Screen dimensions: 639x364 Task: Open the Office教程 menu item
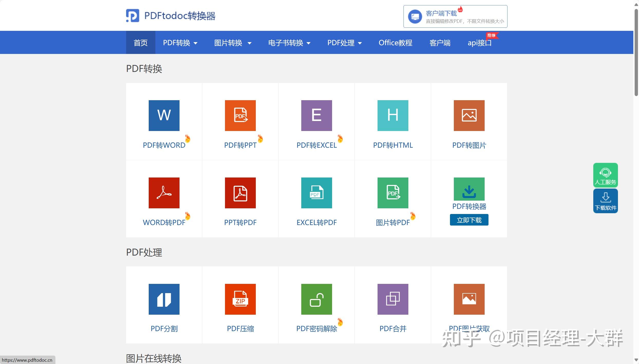[395, 43]
